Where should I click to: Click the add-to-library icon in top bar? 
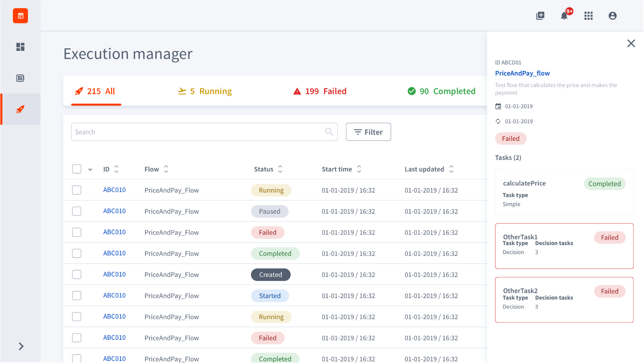[540, 16]
